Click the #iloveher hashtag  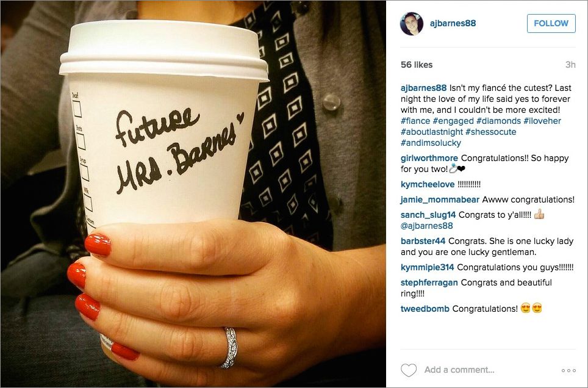[542, 121]
